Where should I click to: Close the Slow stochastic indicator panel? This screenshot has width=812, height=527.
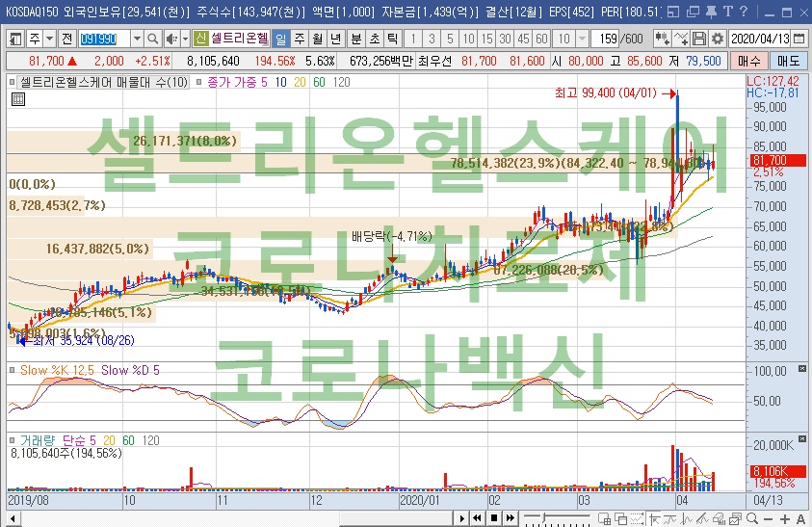click(802, 369)
